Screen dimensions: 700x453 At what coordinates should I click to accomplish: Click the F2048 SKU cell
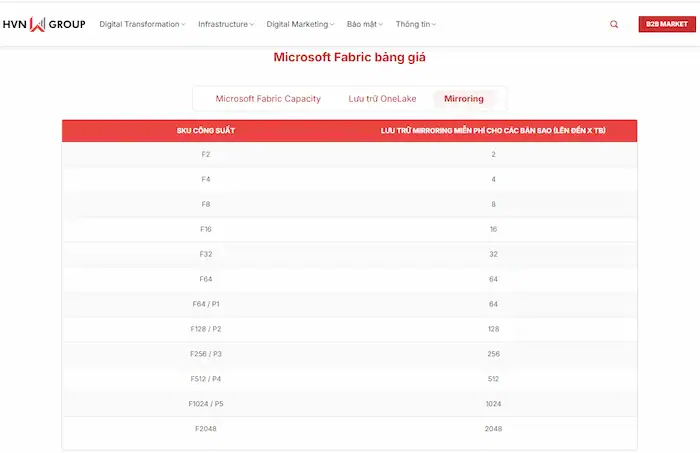(x=206, y=428)
